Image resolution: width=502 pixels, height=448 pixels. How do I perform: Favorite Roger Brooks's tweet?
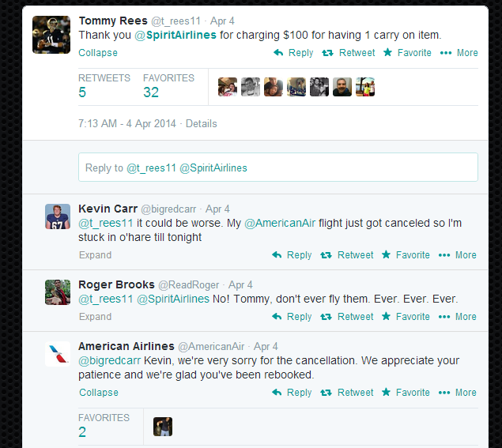(406, 317)
